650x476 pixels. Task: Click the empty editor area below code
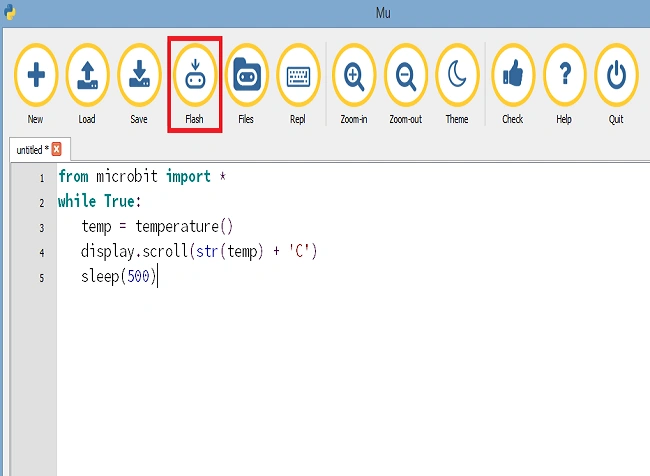pos(352,381)
